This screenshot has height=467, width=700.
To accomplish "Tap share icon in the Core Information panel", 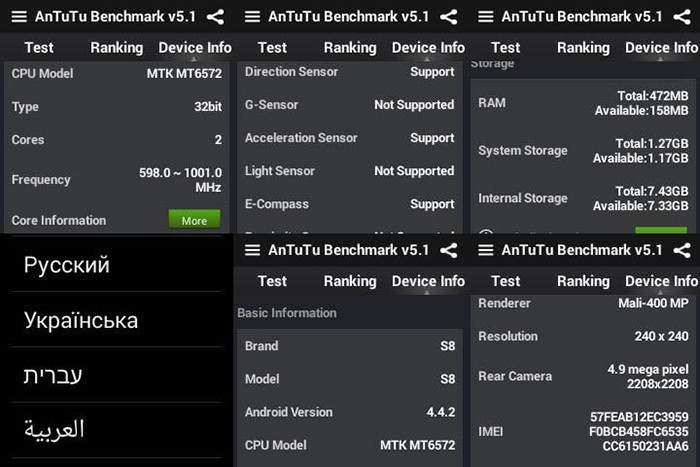I will 216,17.
